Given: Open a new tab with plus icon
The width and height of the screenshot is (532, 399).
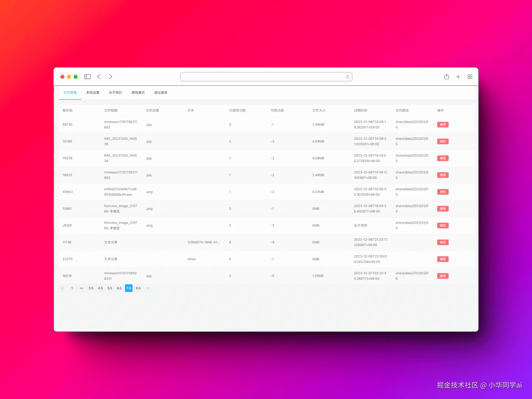Looking at the screenshot, I should click(458, 77).
